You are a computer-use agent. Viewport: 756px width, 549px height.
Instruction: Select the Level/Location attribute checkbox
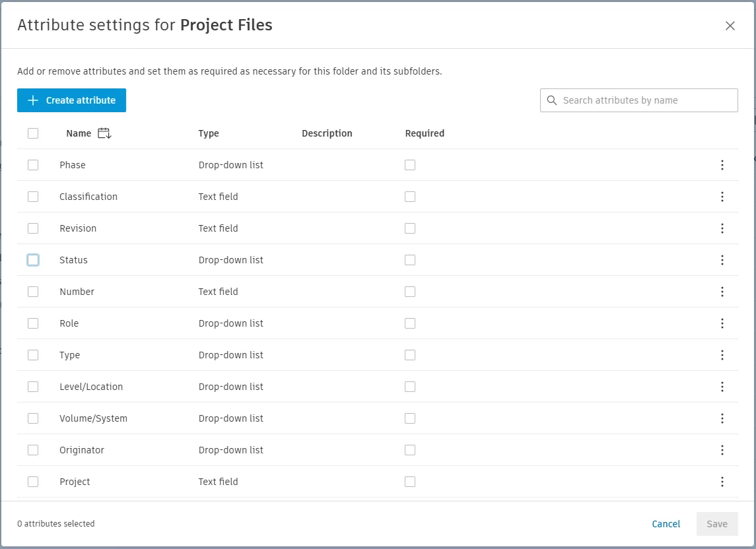(33, 387)
